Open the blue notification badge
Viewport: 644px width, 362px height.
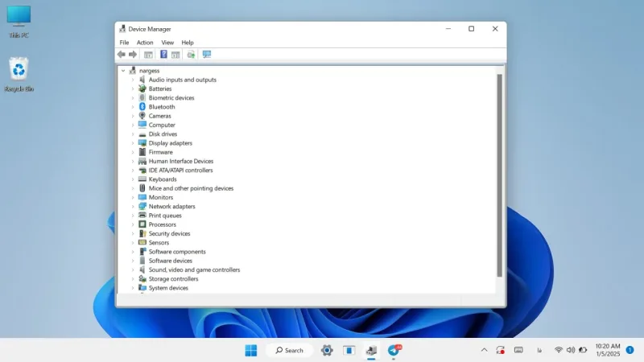[630, 350]
